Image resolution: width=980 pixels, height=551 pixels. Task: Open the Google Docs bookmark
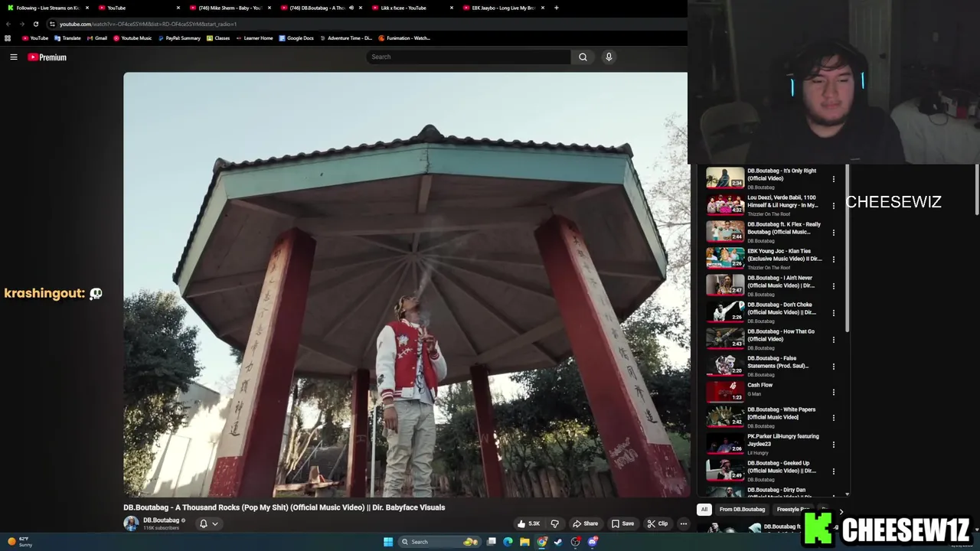(x=296, y=37)
